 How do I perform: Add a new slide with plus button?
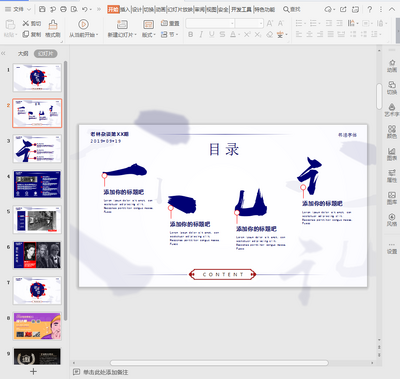coord(33,371)
